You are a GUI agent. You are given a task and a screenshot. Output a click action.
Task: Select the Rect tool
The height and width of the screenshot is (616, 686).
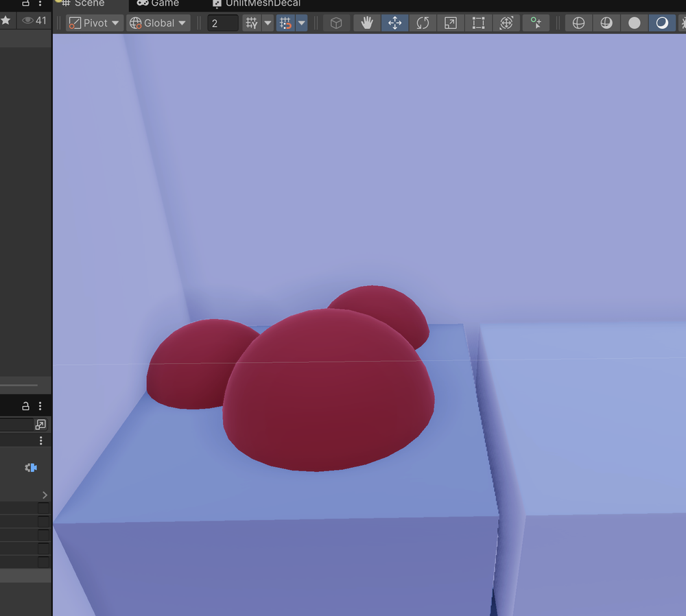click(x=478, y=23)
